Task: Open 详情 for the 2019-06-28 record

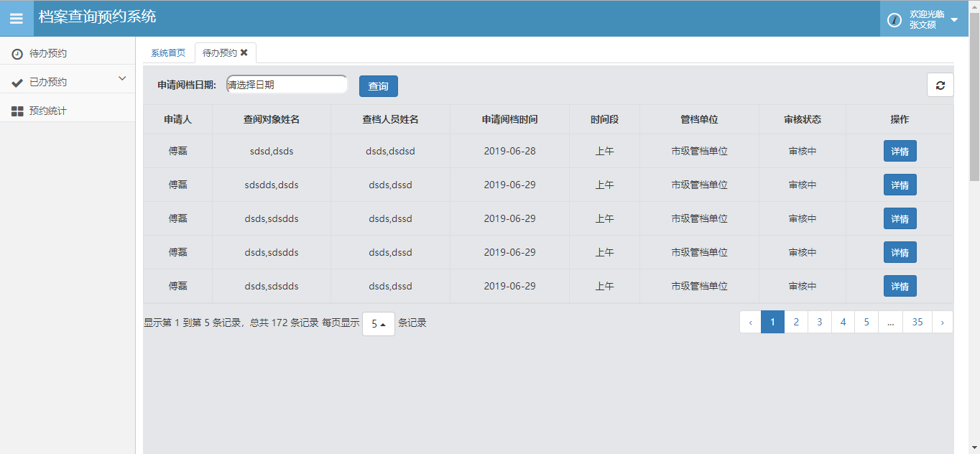Action: (x=900, y=152)
